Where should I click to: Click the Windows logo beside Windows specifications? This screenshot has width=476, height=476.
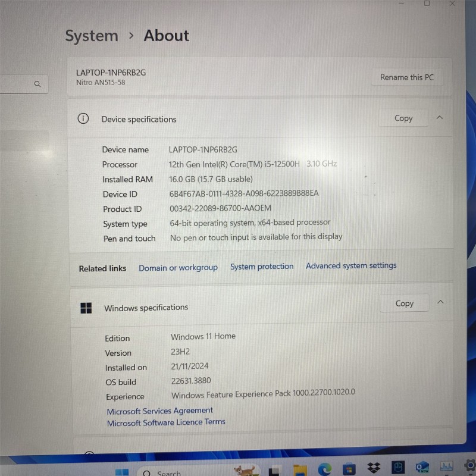86,308
